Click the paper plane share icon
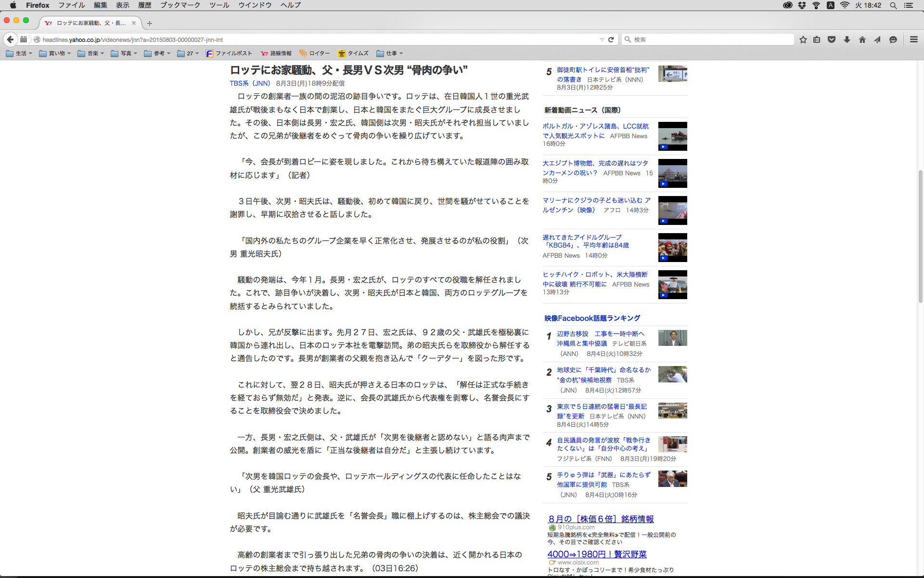Screen dimensions: 924x578 click(877, 39)
